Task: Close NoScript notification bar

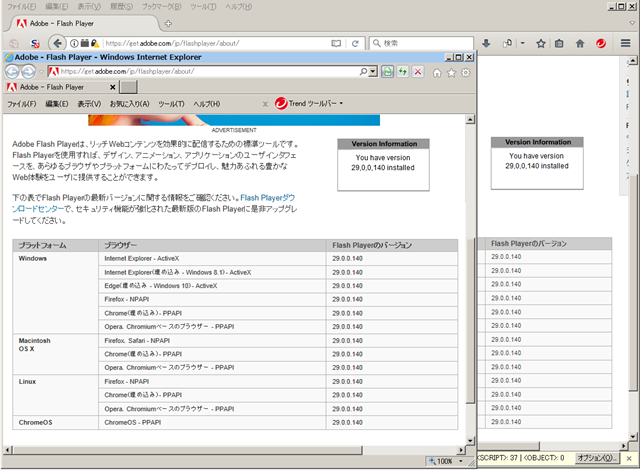Action: [x=629, y=458]
